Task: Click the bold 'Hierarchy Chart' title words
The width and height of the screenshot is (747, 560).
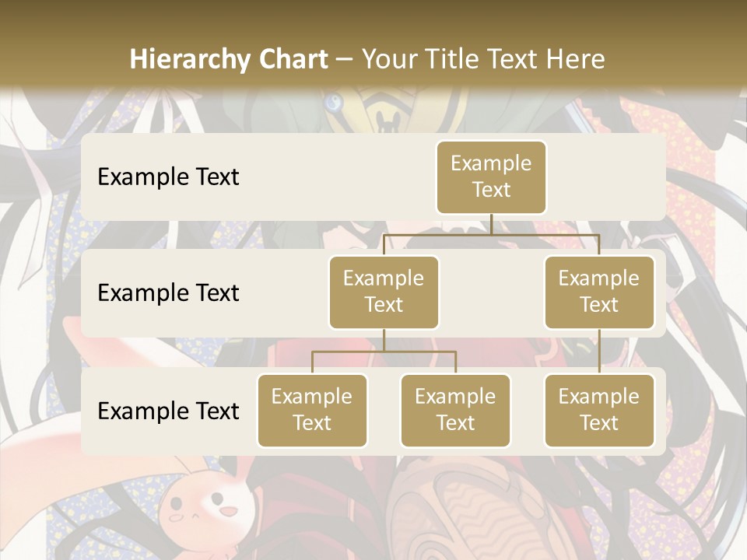Action: point(229,59)
